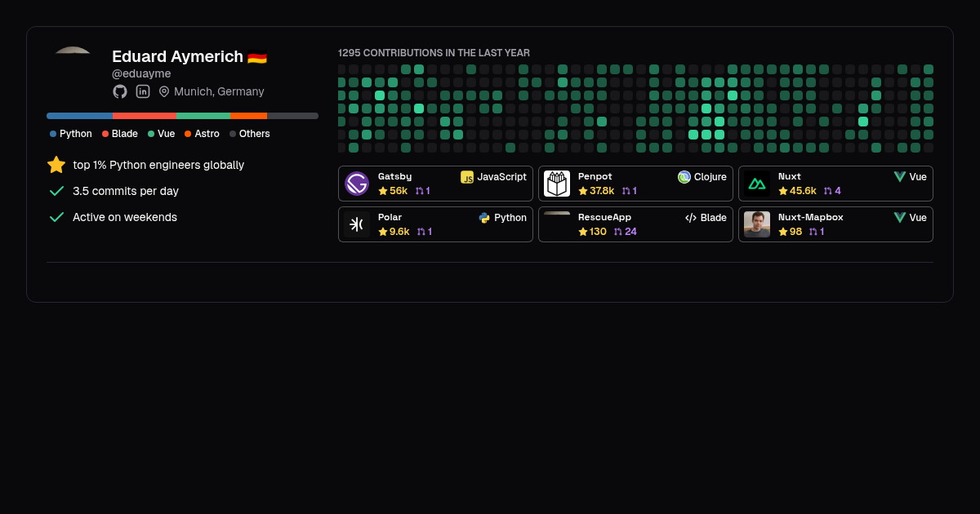
Task: Click the star icon beside 37.8k in Penpot
Action: coord(583,191)
